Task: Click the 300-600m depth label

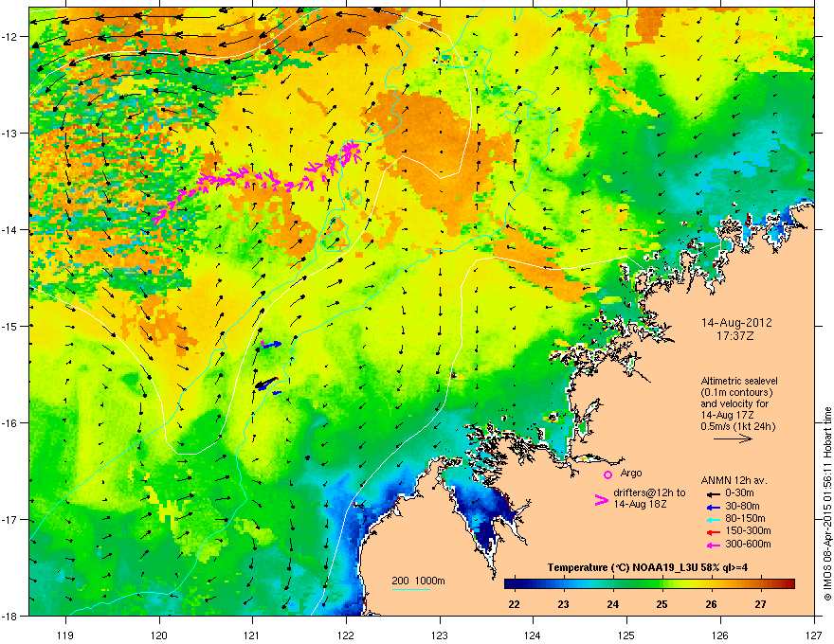Action: [x=748, y=544]
